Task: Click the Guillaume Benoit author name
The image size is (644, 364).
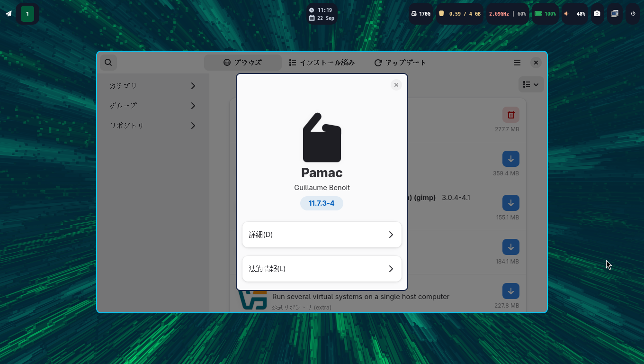Action: pyautogui.click(x=322, y=188)
